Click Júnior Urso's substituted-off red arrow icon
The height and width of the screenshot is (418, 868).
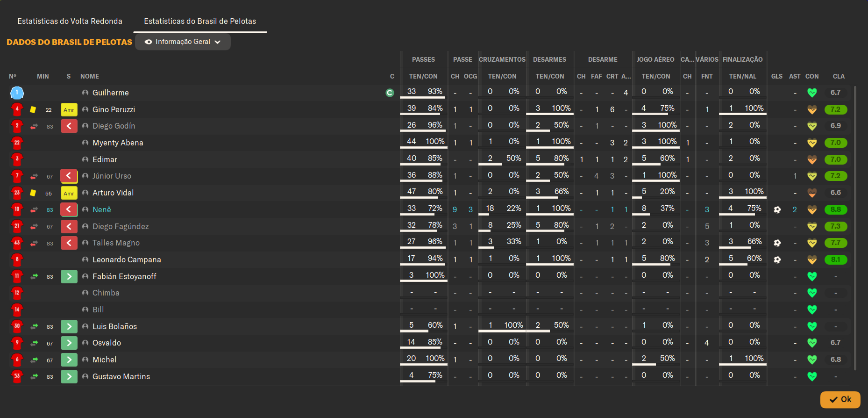[69, 176]
